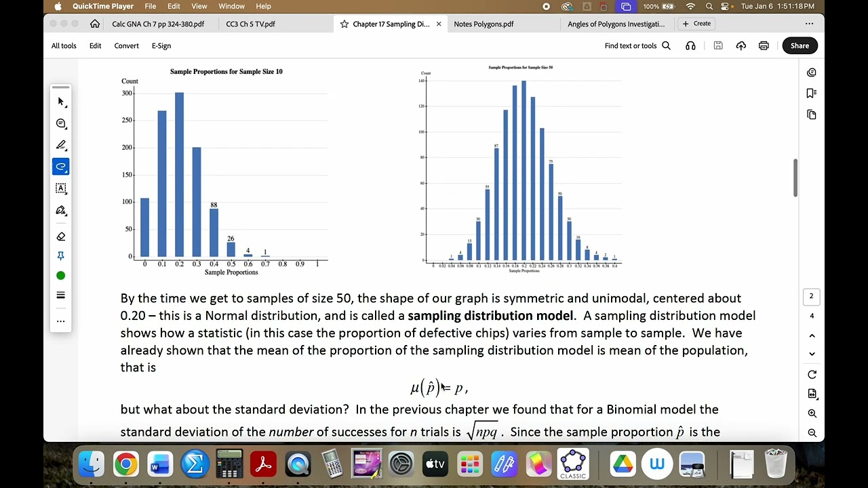Select the arrow selection tool

point(61,102)
